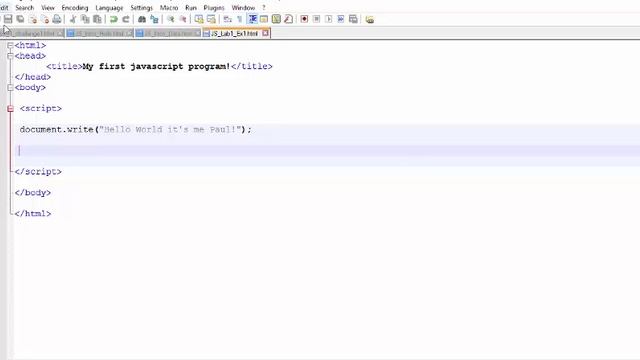Collapse the <body> fold marker
The image size is (640, 360).
coord(10,87)
